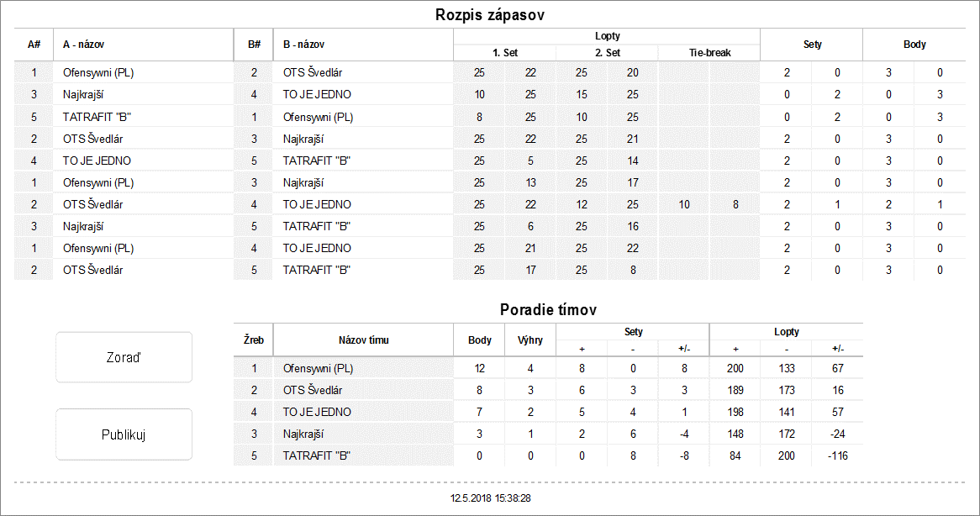The image size is (980, 516).
Task: Click the "Názov tímu" column header
Action: click(x=363, y=340)
